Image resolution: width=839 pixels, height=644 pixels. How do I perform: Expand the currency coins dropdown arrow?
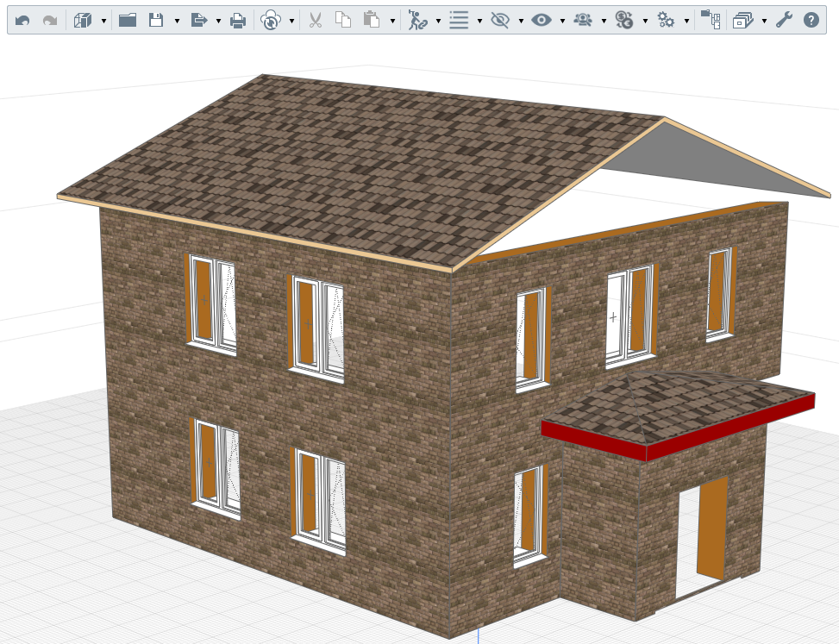pos(645,21)
